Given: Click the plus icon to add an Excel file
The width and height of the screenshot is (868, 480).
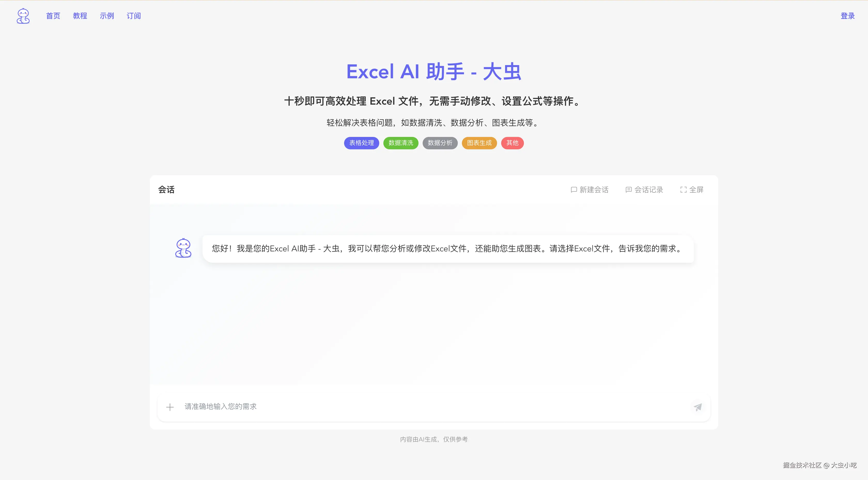Looking at the screenshot, I should pyautogui.click(x=170, y=407).
